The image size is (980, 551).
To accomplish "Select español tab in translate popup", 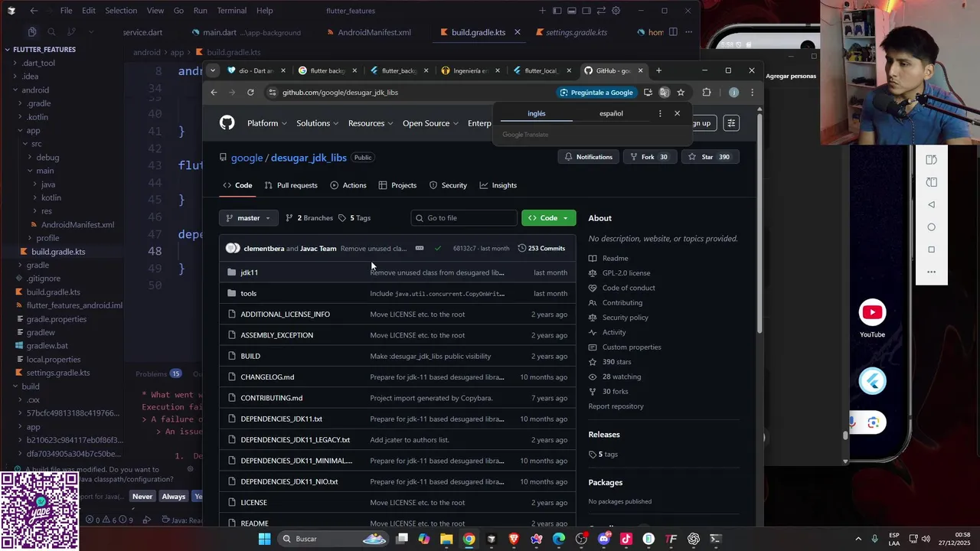I will click(611, 113).
